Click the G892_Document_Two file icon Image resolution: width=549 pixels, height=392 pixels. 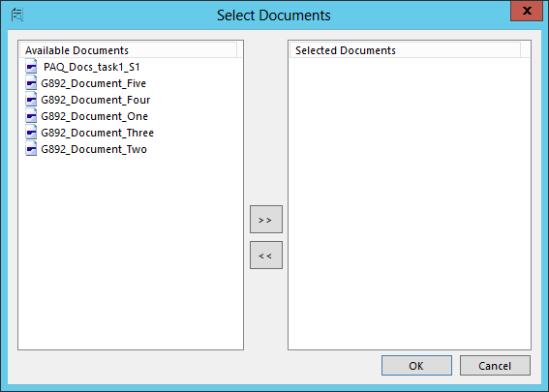pos(31,149)
